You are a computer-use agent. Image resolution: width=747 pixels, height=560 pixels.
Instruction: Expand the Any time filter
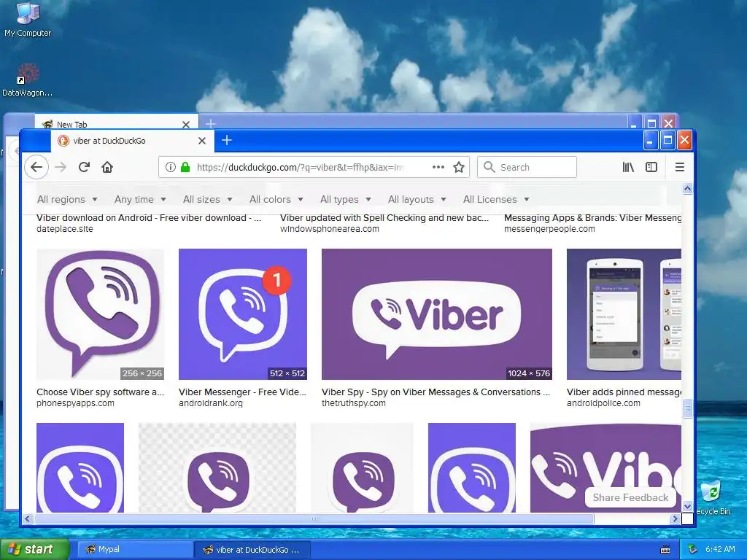point(140,199)
